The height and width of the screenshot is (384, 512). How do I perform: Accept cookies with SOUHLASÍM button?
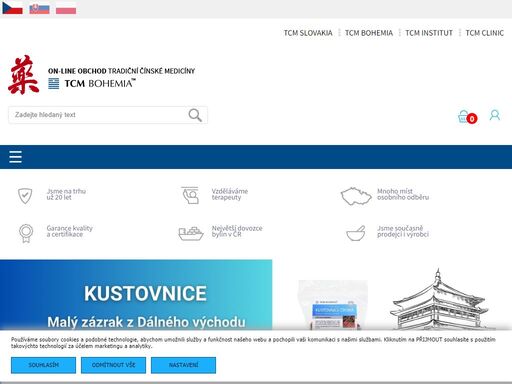(x=43, y=365)
